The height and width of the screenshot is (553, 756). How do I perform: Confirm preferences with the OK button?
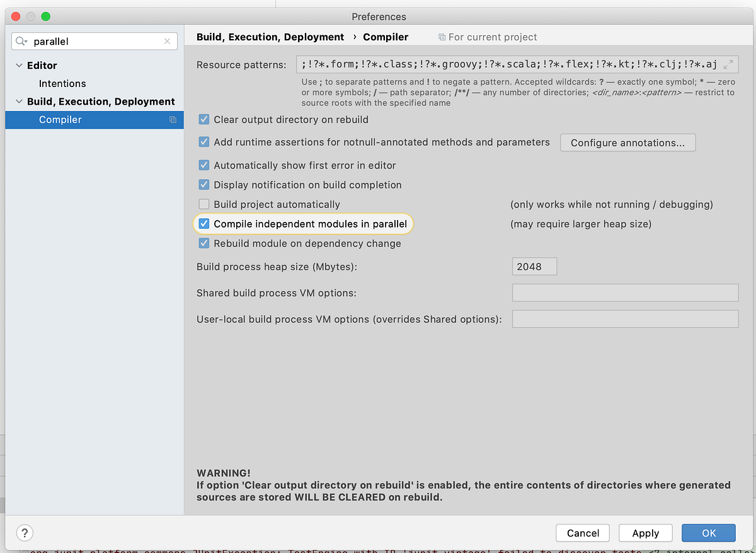click(x=708, y=532)
